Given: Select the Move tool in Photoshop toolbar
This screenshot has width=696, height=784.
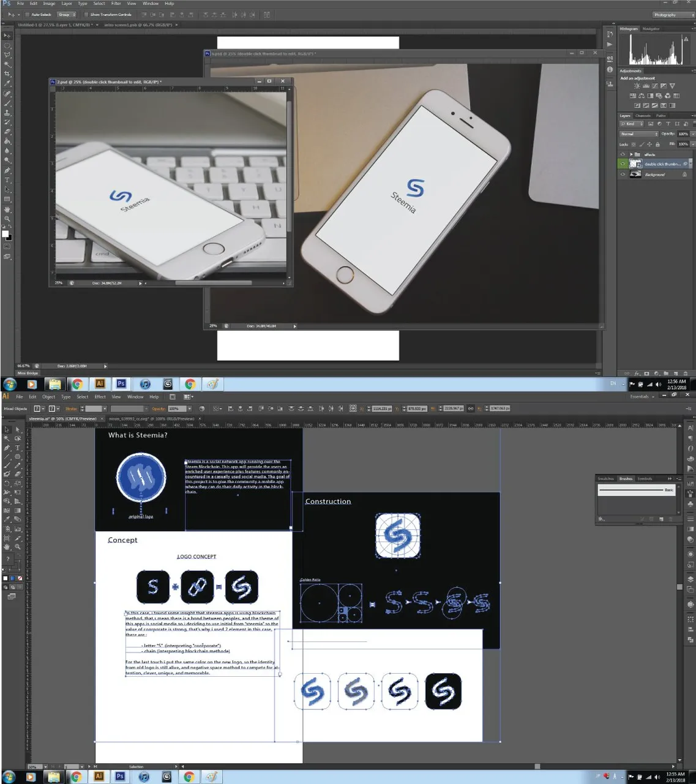Looking at the screenshot, I should [x=7, y=36].
